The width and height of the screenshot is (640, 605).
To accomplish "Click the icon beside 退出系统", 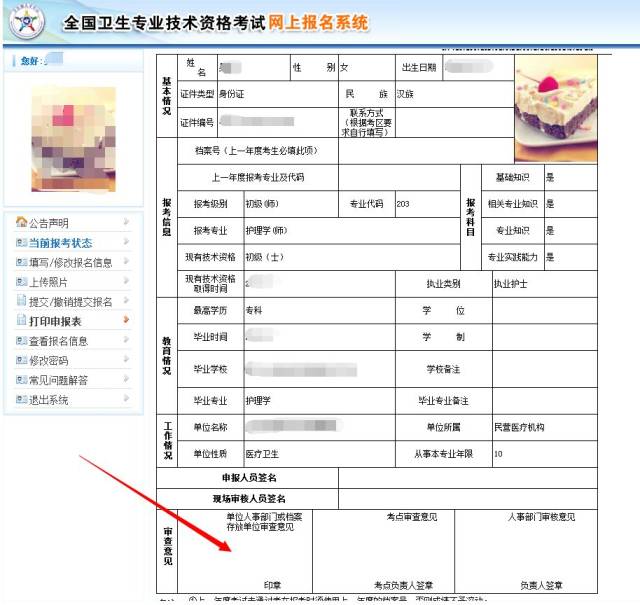I will [x=21, y=399].
